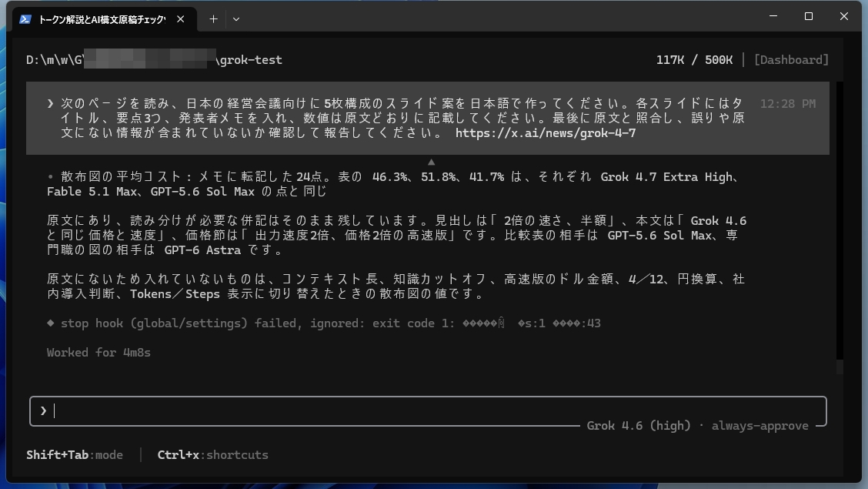Click the small up triangle below the prompt

(431, 162)
